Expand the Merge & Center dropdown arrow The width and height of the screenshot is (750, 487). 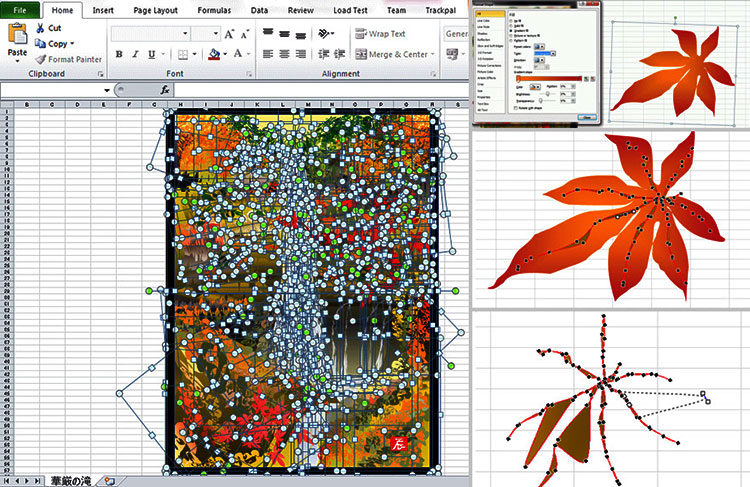point(436,54)
